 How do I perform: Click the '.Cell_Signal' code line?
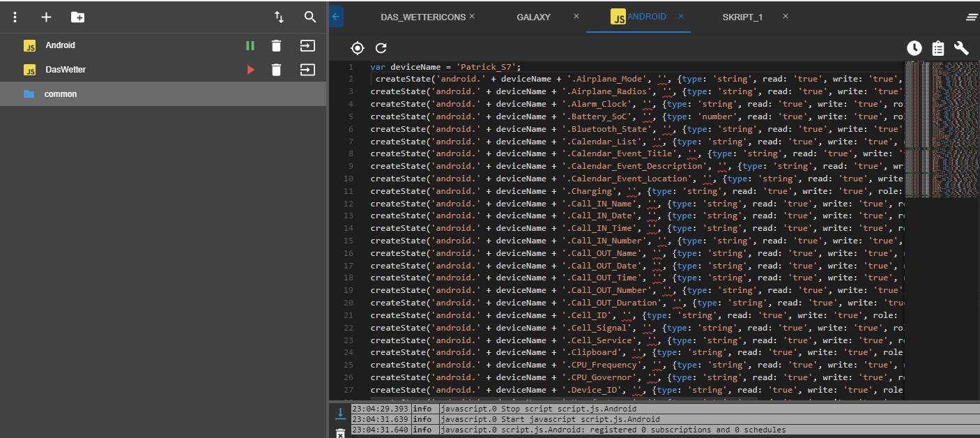coord(636,328)
